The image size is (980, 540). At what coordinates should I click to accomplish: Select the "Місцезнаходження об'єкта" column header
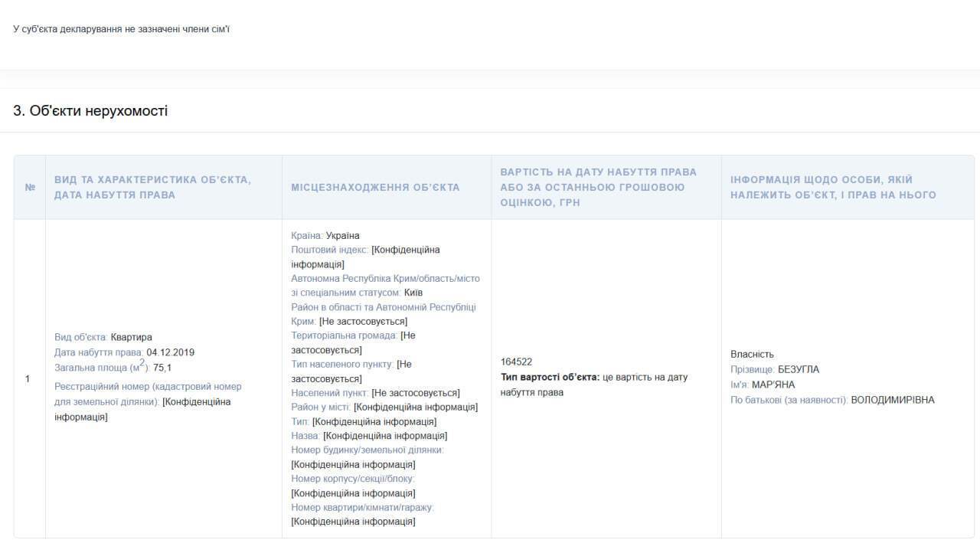(x=375, y=188)
